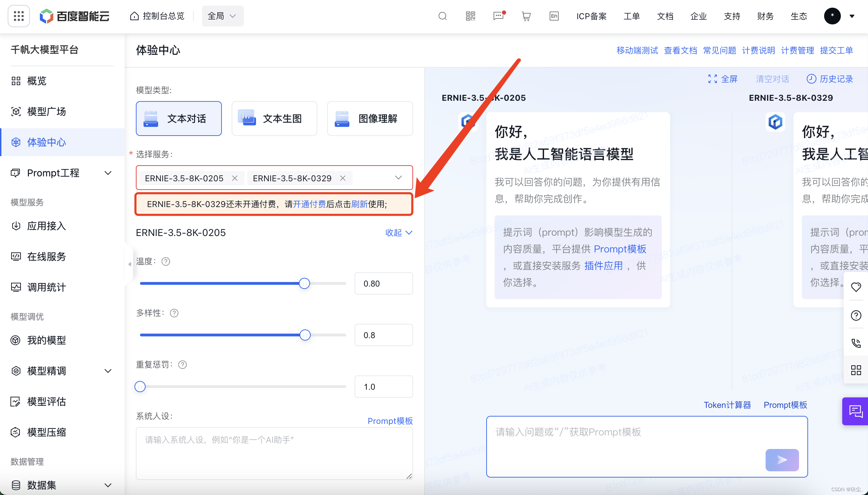868x495 pixels.
Task: Select the 文本对话 model type
Action: [x=179, y=119]
